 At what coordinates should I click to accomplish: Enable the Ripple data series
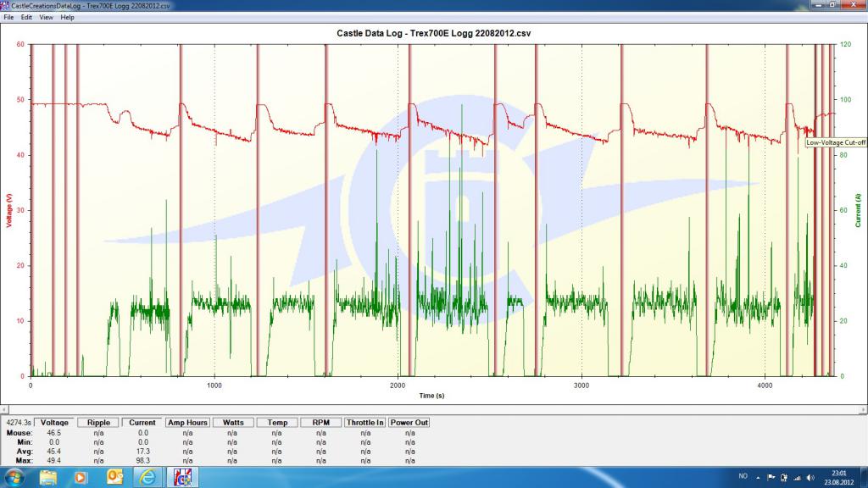coord(98,422)
